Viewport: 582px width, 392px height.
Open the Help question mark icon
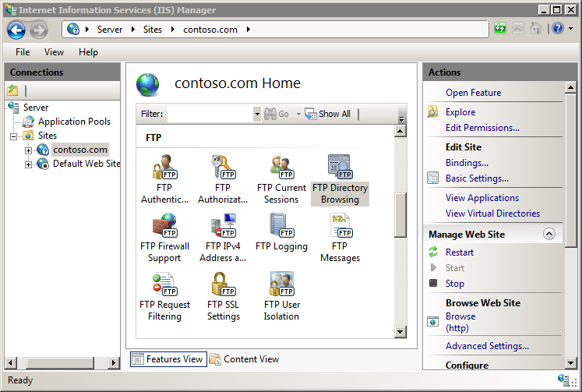coord(558,28)
